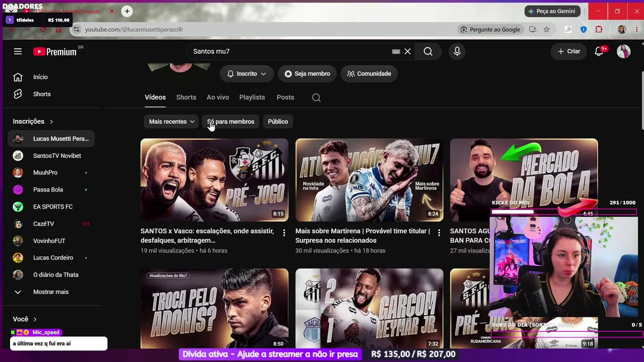Open Lucas Musetti Pera... subscription
This screenshot has width=644, height=362.
tap(51, 139)
